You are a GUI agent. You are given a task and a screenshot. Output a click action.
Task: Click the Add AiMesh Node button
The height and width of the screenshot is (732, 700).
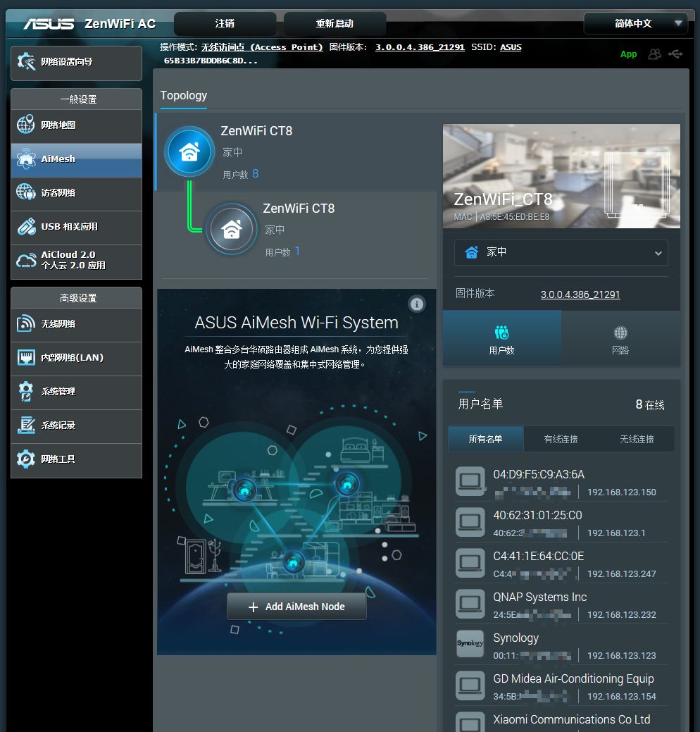coord(296,607)
